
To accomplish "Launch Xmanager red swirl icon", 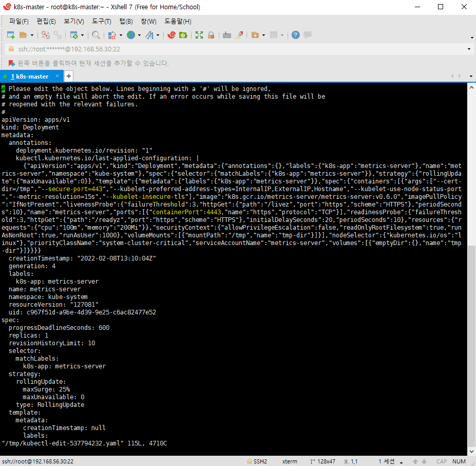I will pyautogui.click(x=172, y=35).
